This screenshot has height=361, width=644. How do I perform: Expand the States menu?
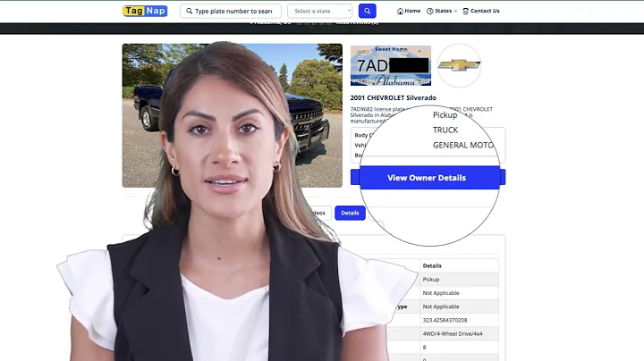[442, 11]
